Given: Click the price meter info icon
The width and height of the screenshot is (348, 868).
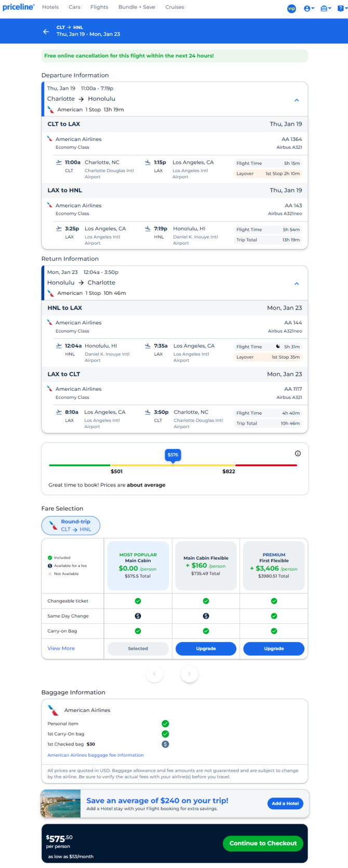Looking at the screenshot, I should pos(298,453).
